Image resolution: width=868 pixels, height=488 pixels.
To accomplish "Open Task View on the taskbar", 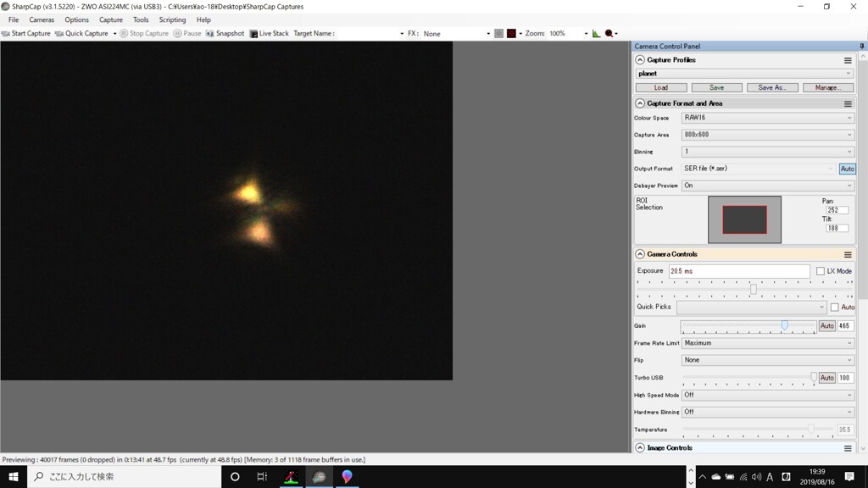I will (x=262, y=476).
